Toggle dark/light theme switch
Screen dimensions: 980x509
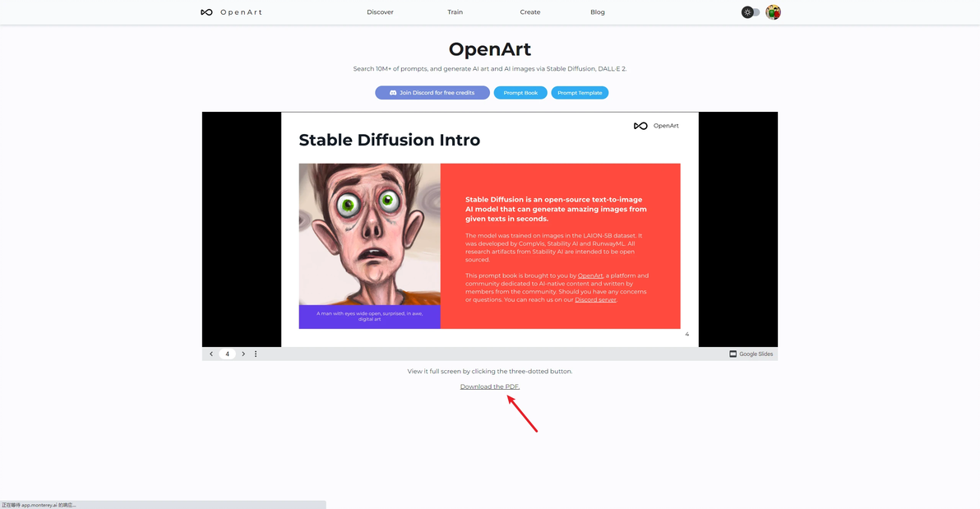(x=751, y=12)
